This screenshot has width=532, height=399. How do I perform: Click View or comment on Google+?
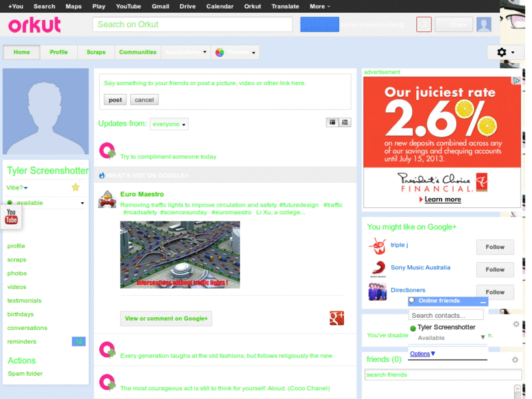(x=166, y=319)
